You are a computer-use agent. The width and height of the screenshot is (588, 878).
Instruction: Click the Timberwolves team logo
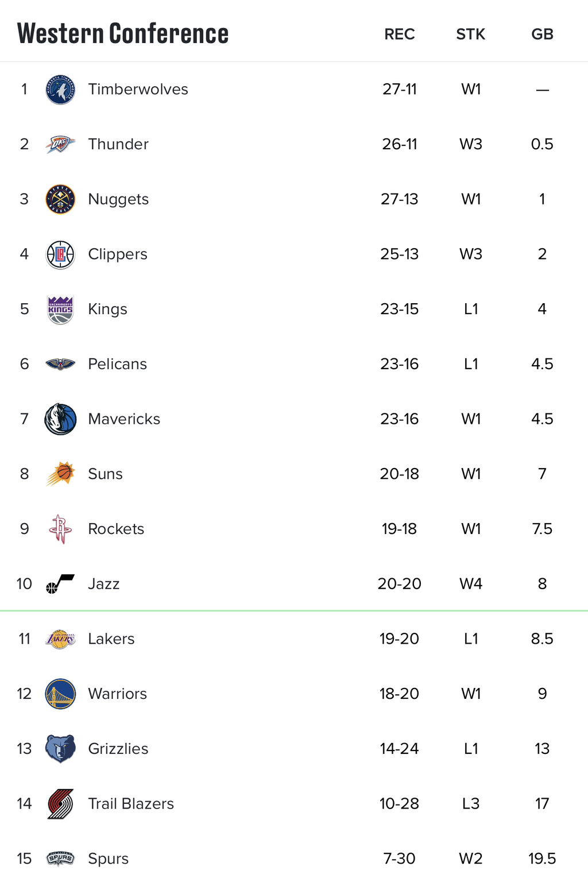coord(60,90)
